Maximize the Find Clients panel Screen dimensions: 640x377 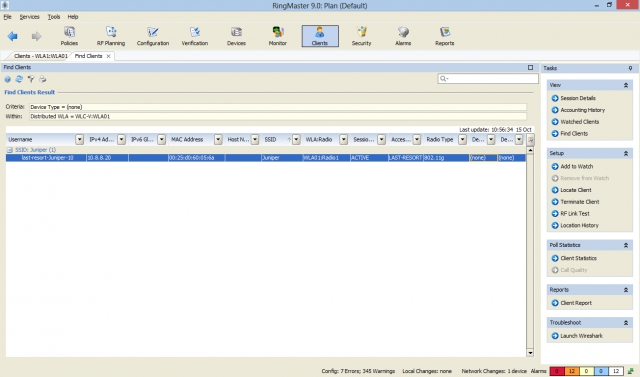coord(530,67)
